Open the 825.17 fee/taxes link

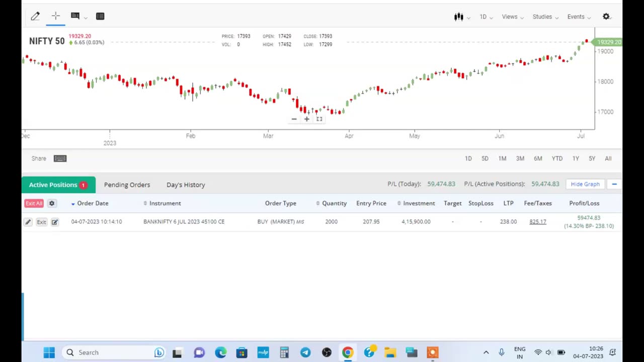[x=537, y=222]
